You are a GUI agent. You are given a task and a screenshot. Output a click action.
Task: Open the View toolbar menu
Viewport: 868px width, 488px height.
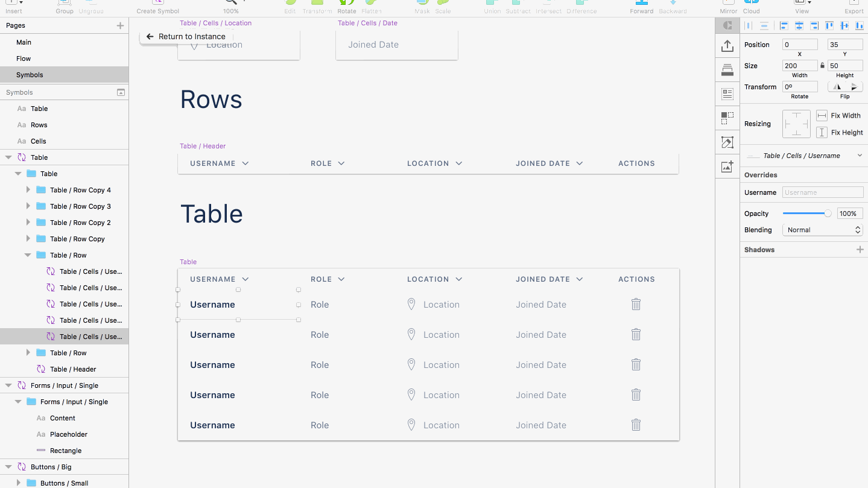pos(802,7)
